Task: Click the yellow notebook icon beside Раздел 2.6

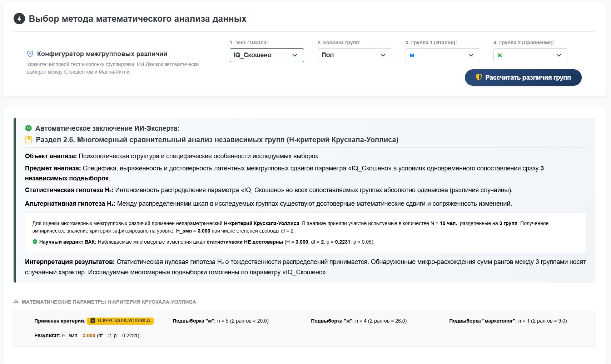Action: 28,140
